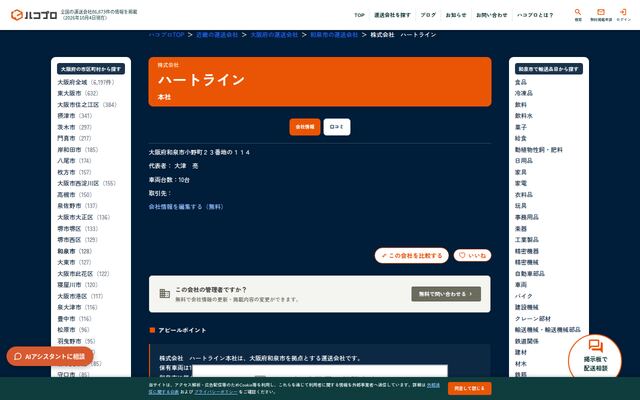Select 高槻市 (150) in the area list
The height and width of the screenshot is (400, 640).
[75, 195]
